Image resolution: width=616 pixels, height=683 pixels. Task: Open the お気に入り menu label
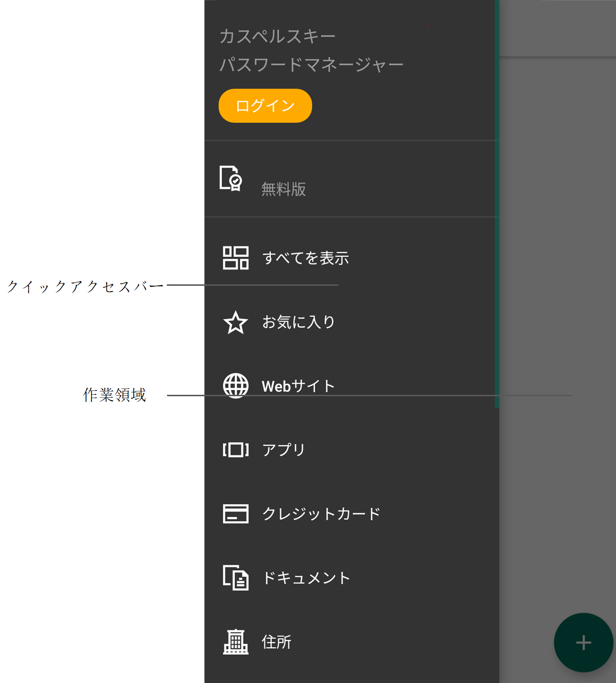pos(298,322)
